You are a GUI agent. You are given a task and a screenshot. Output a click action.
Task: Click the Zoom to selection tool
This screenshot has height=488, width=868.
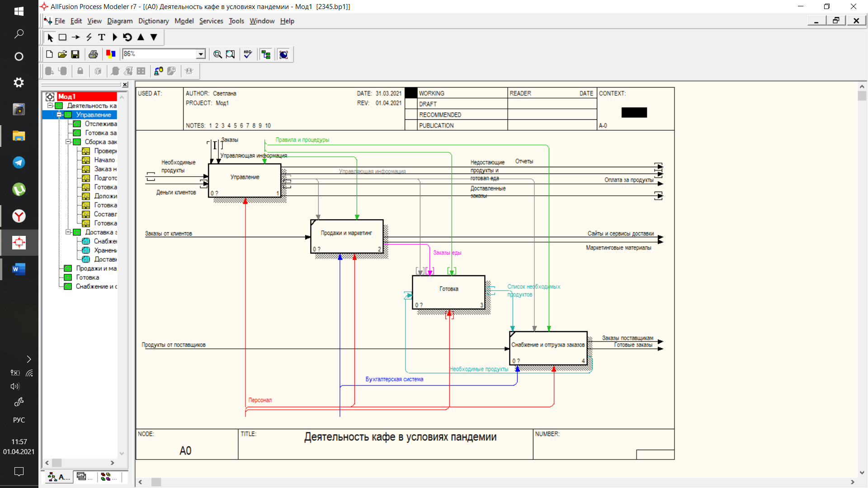231,54
